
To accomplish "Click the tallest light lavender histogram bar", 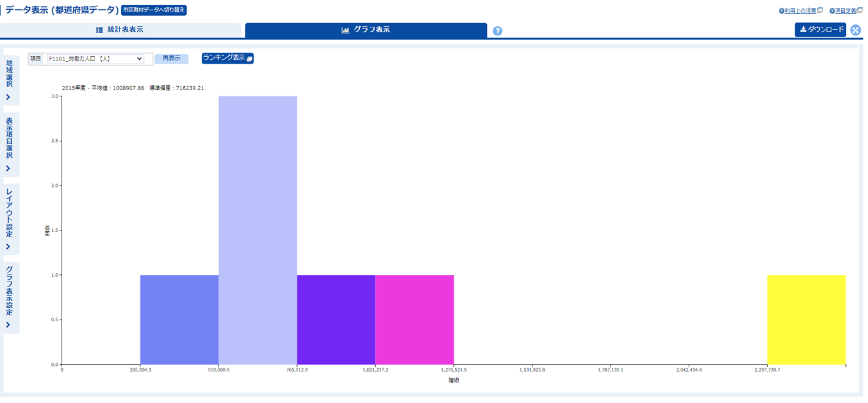I will click(x=257, y=230).
